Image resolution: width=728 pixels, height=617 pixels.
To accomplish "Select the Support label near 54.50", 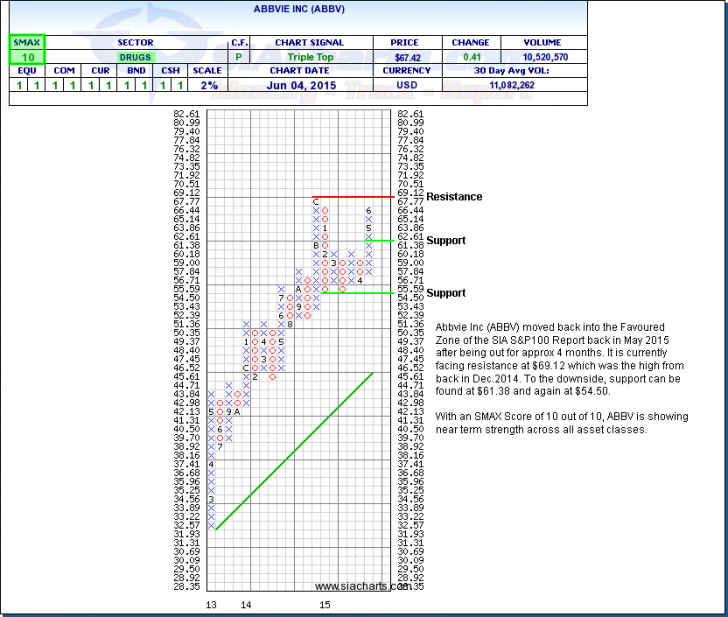I will [445, 293].
